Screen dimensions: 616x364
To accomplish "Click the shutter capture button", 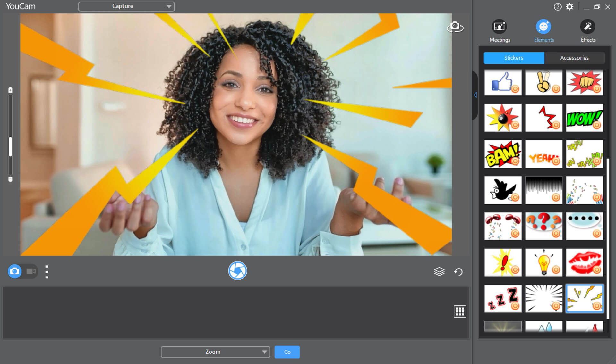I will [238, 270].
